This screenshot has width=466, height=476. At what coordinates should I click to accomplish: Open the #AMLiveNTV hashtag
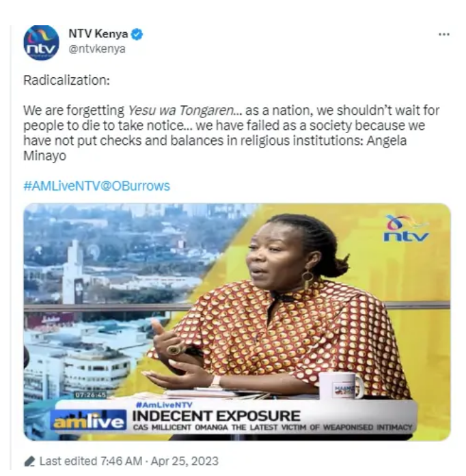point(61,186)
